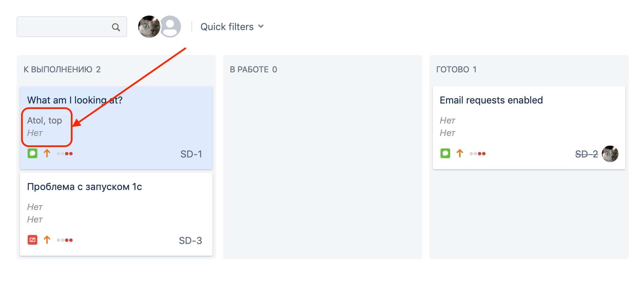Select the 'Проблема с запуском 1с' card
This screenshot has height=299, width=644.
coord(116,214)
